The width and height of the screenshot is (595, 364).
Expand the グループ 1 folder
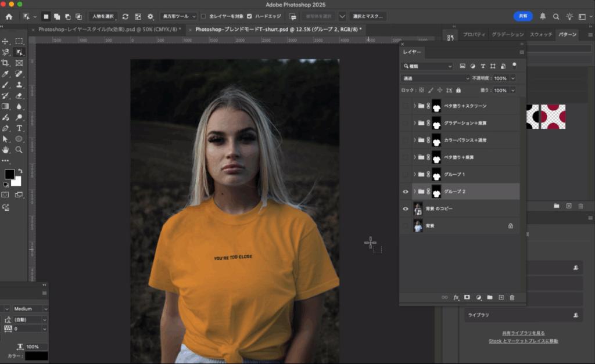(414, 174)
